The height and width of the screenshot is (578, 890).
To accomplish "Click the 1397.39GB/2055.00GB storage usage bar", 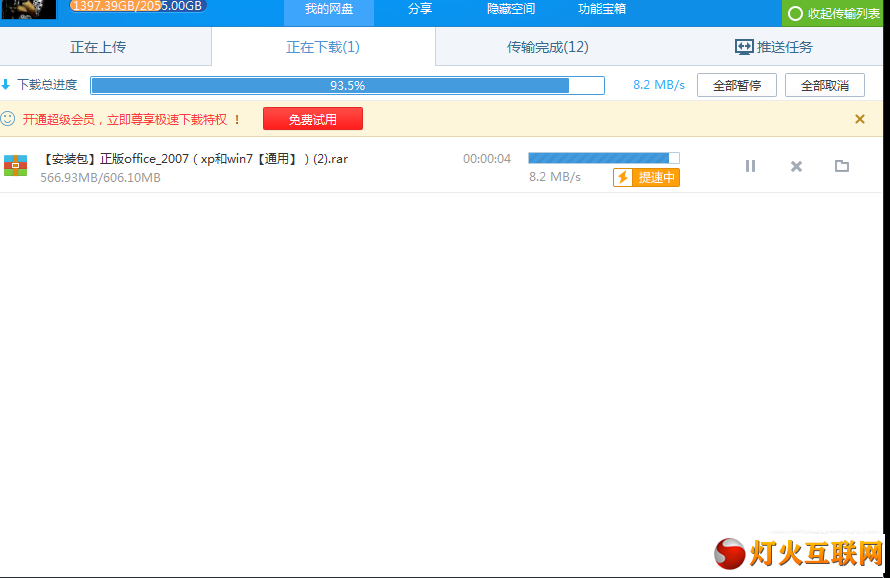I will point(137,6).
